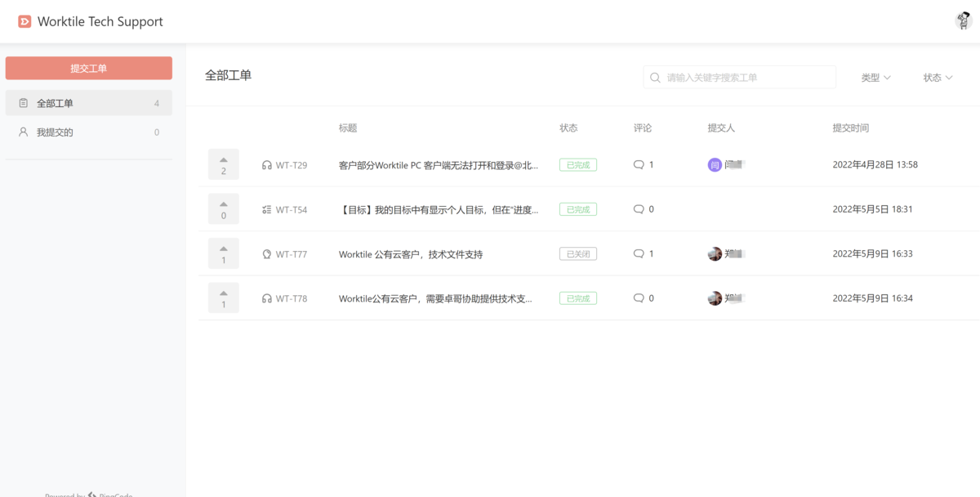Click the 已关闭 status tag on WT-T77

577,254
